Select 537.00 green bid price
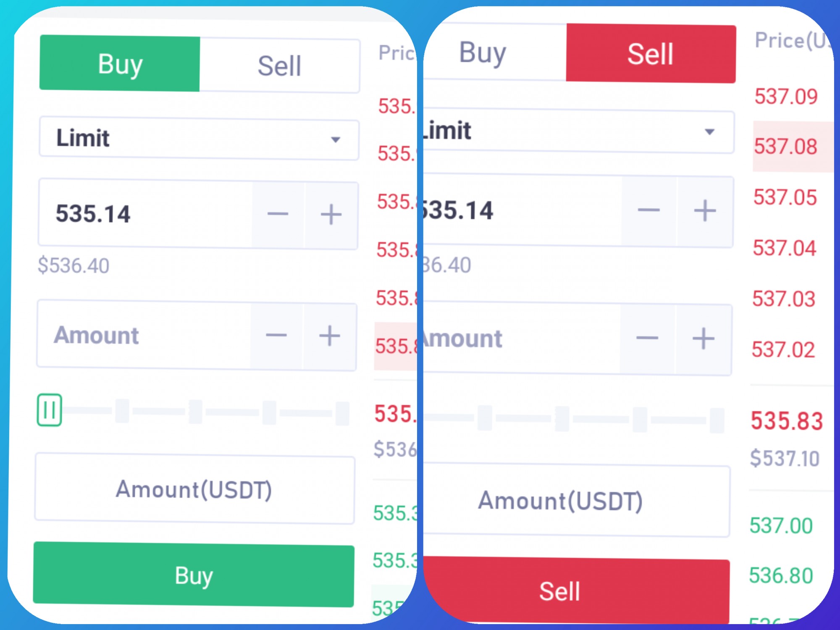 (781, 525)
